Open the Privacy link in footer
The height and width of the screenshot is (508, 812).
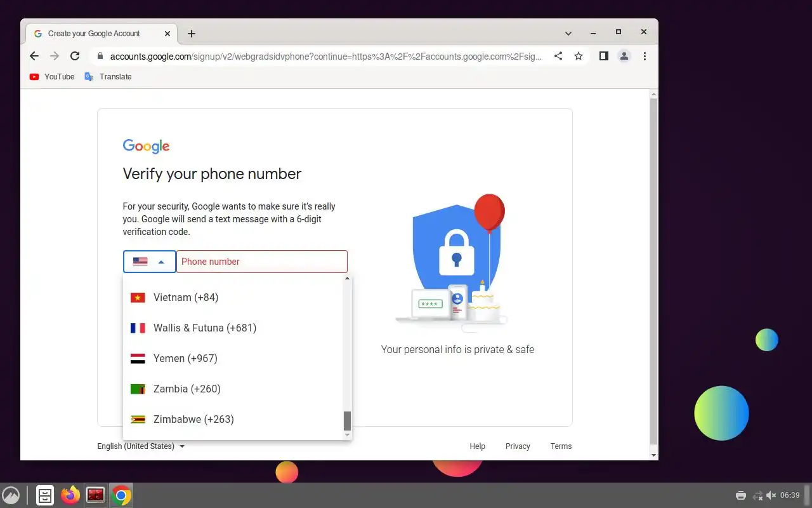518,446
